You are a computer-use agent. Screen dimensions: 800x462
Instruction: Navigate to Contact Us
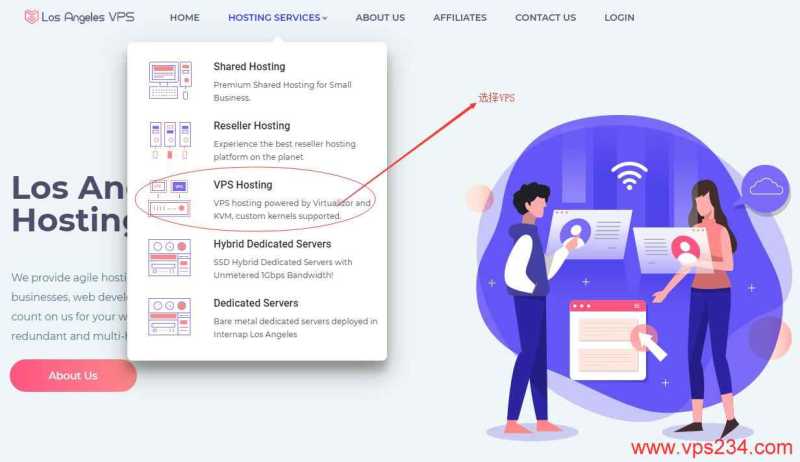(545, 17)
